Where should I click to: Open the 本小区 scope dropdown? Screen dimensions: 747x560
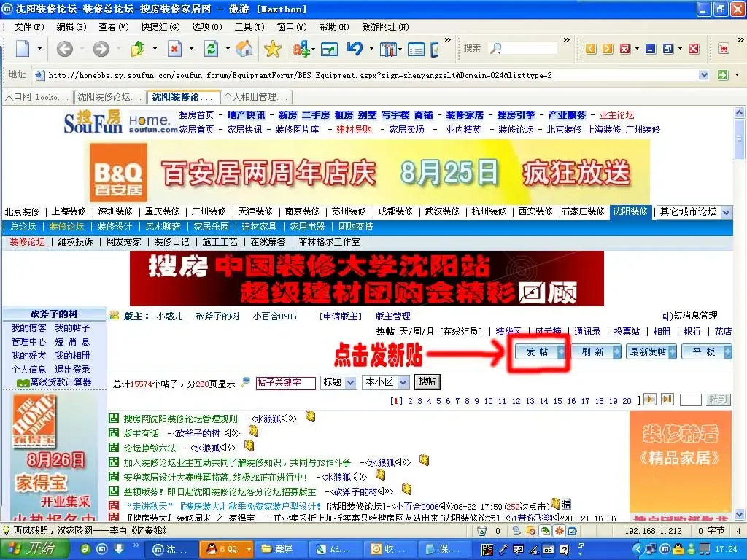pyautogui.click(x=403, y=382)
